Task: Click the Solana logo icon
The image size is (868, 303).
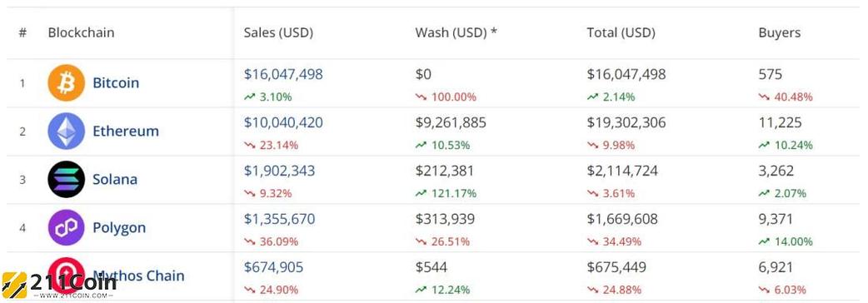Action: (66, 179)
